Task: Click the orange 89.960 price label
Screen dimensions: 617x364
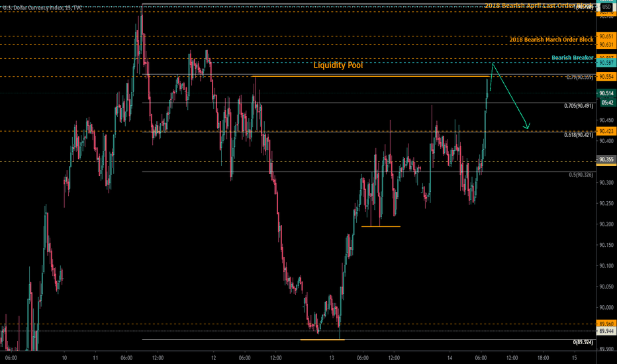Action: click(606, 324)
